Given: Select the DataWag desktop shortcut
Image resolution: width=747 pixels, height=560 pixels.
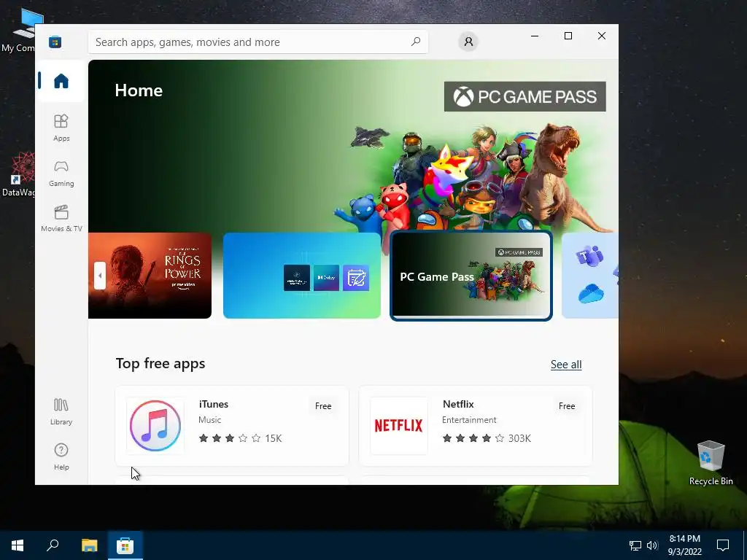Looking at the screenshot, I should coord(18,175).
